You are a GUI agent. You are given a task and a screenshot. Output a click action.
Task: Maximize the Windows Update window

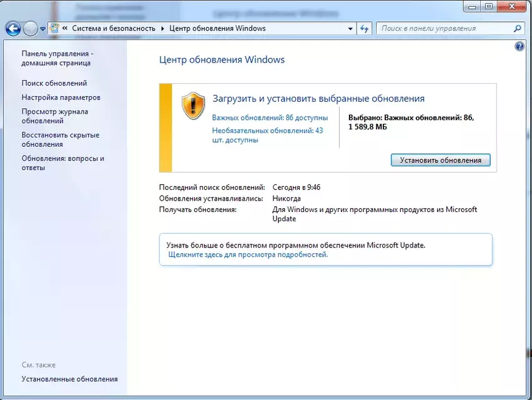point(488,6)
